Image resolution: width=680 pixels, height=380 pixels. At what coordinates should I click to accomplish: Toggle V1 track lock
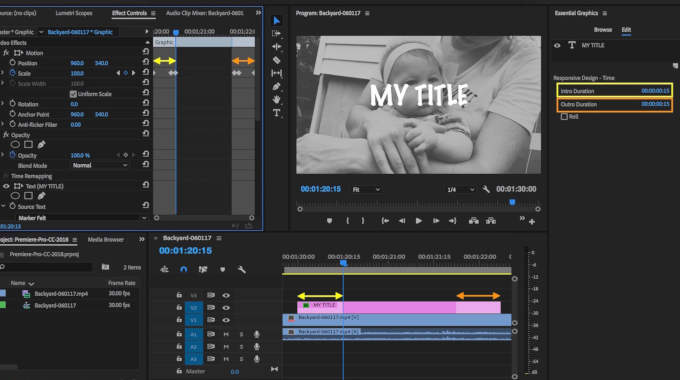click(179, 320)
